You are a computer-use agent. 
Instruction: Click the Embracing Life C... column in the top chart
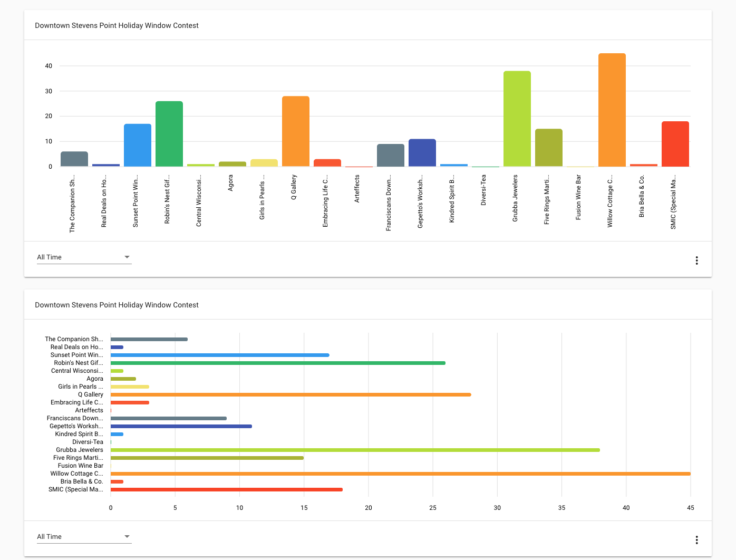coord(327,163)
